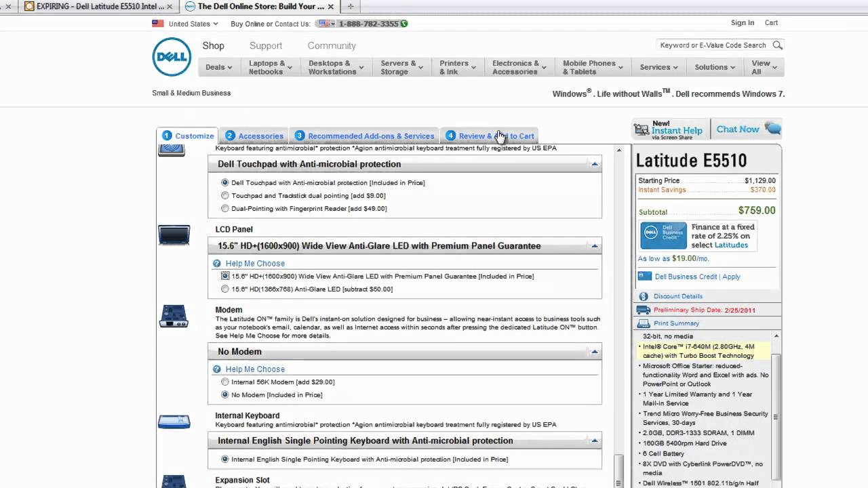Click the Print Summary link

676,323
